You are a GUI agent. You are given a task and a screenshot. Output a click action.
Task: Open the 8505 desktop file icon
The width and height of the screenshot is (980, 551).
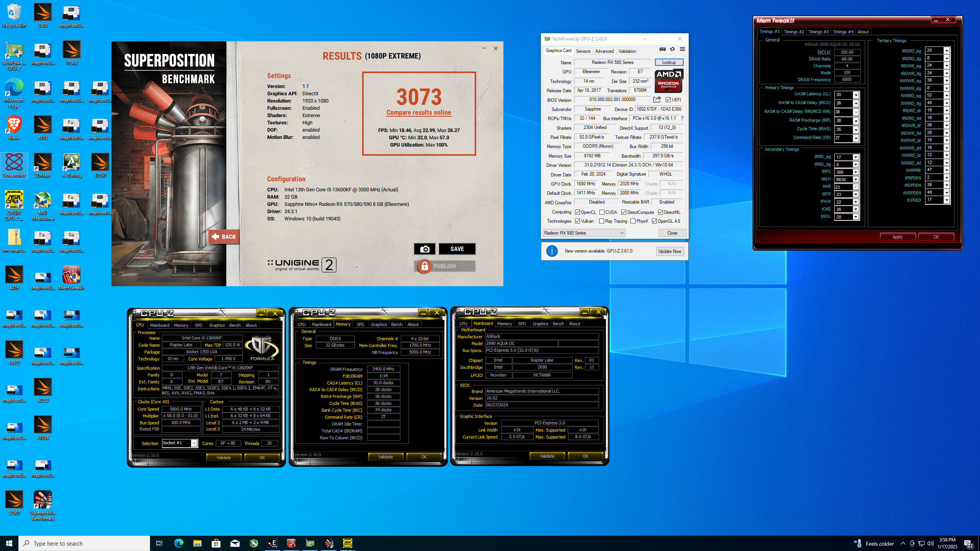click(x=43, y=16)
